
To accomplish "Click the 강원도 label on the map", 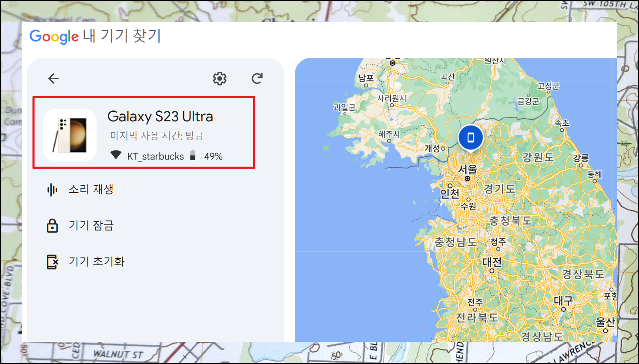I will coord(539,157).
